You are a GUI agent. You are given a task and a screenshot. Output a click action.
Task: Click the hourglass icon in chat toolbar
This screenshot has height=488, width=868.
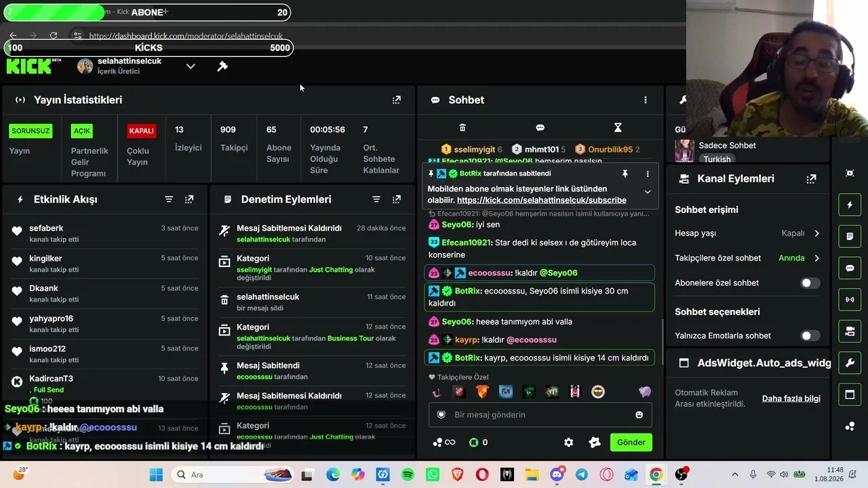click(618, 127)
